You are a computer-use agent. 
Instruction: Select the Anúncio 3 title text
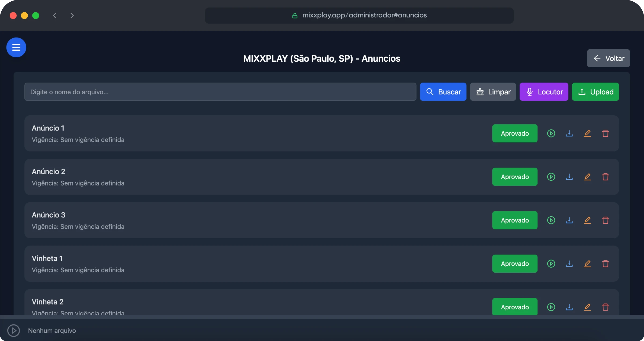(x=49, y=215)
